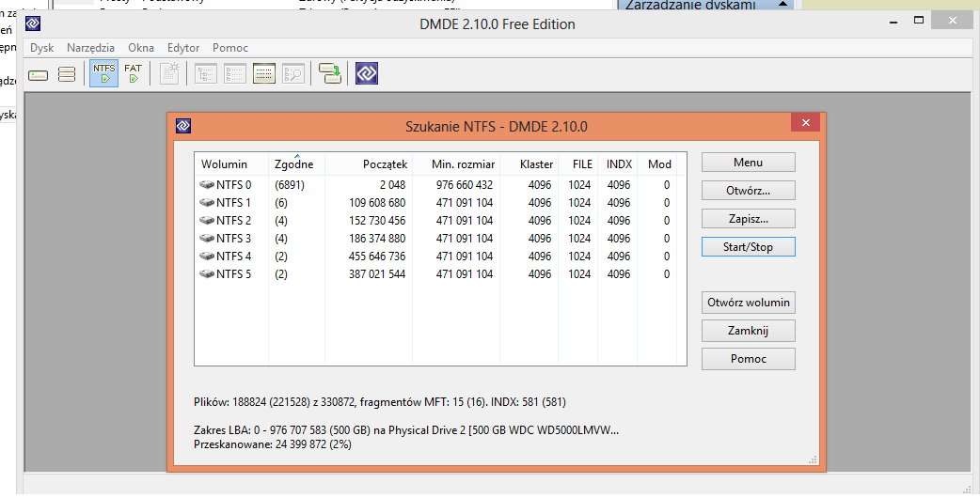Click the start sector 387 021 544

[x=377, y=274]
